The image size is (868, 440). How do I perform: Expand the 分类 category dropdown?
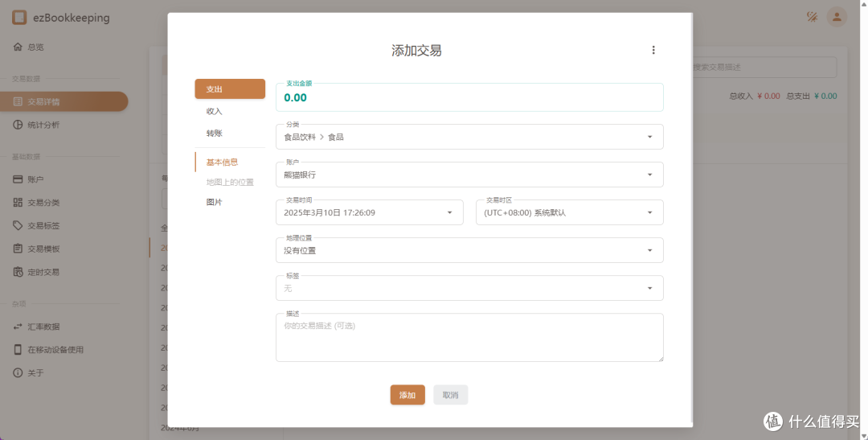(469, 137)
